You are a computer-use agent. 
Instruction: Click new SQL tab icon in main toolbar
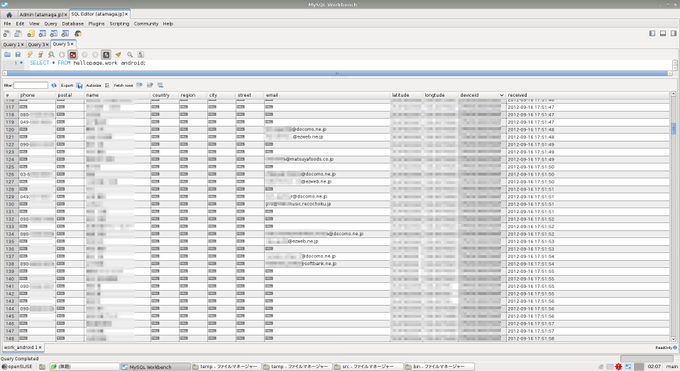[x=7, y=33]
